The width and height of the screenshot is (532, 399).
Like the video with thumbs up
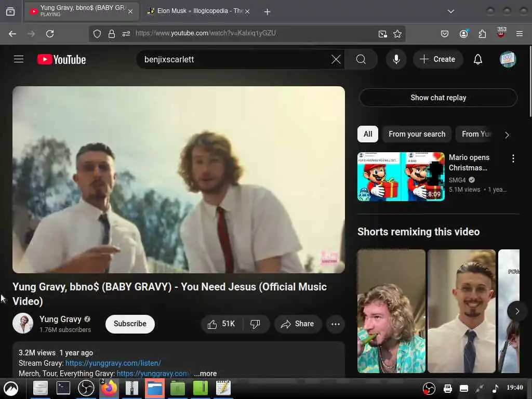click(221, 324)
